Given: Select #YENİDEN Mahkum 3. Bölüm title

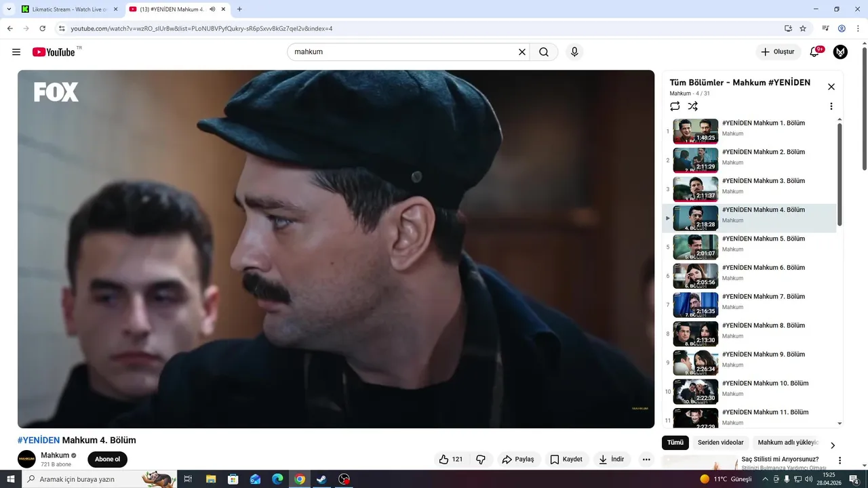Looking at the screenshot, I should (764, 181).
